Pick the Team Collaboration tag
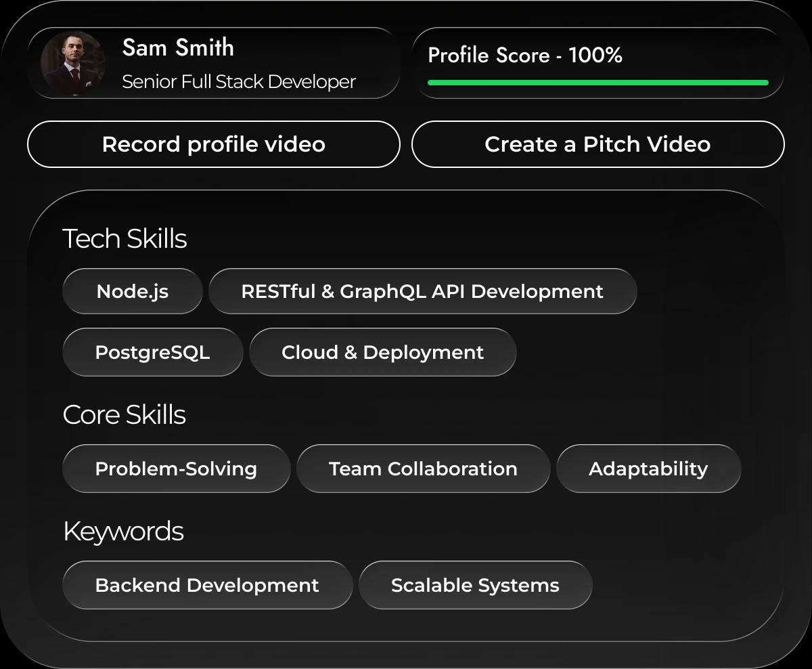Viewport: 812px width, 669px height. tap(423, 469)
